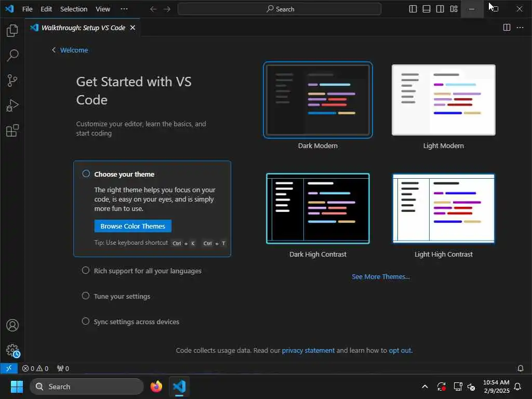Click the sync tray icon with red dot

point(442,387)
